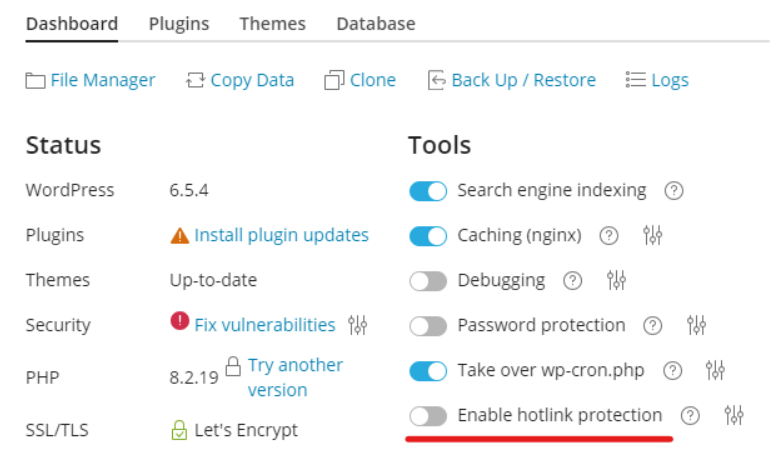The height and width of the screenshot is (467, 782).
Task: Turn on Debugging toggle
Action: pos(428,281)
